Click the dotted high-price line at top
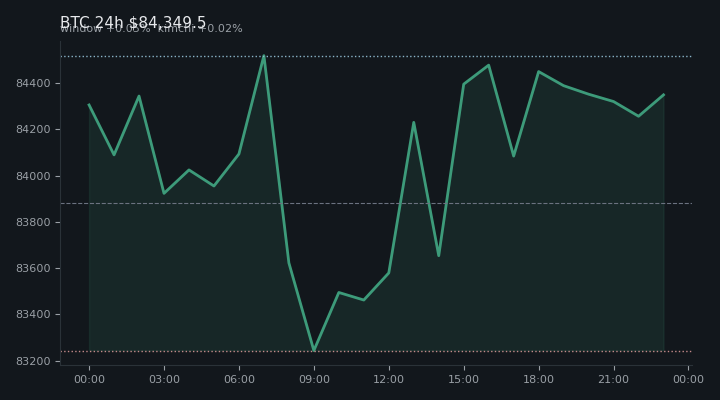 click(376, 56)
